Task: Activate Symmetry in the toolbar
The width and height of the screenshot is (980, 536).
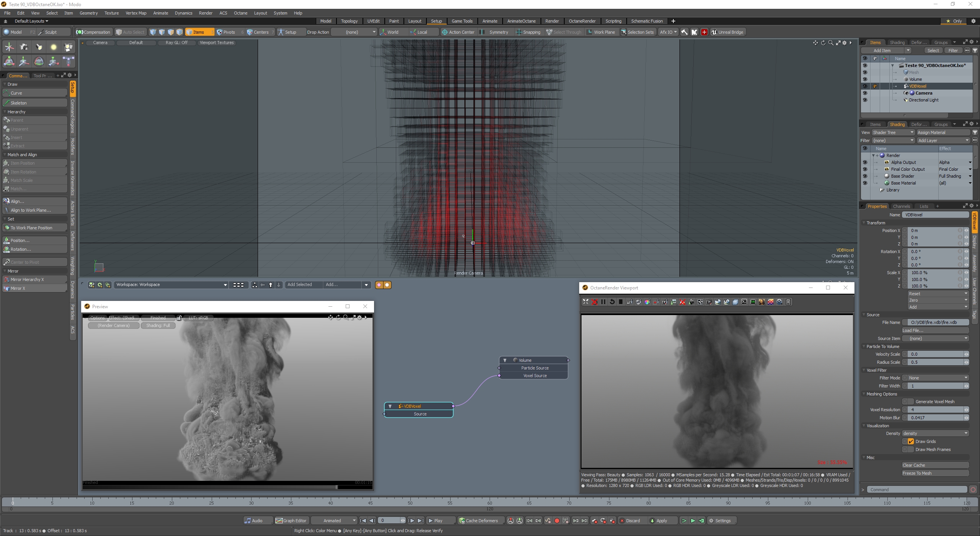Action: click(495, 32)
